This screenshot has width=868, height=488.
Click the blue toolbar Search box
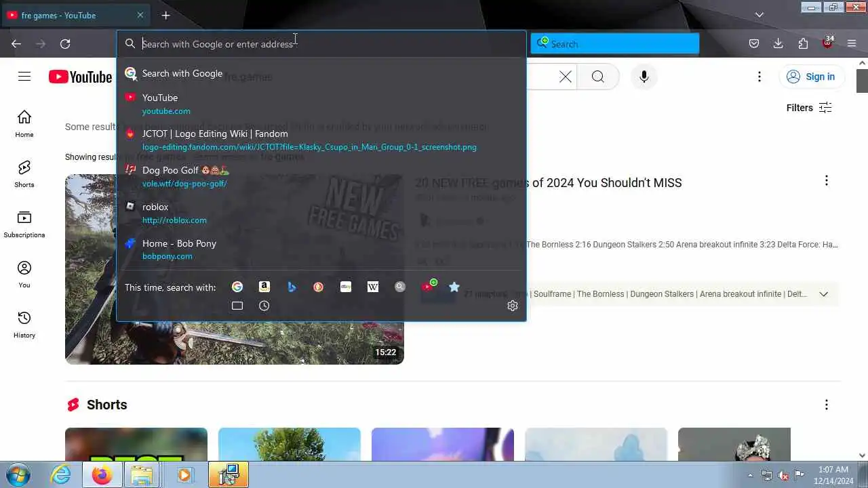[x=615, y=44]
